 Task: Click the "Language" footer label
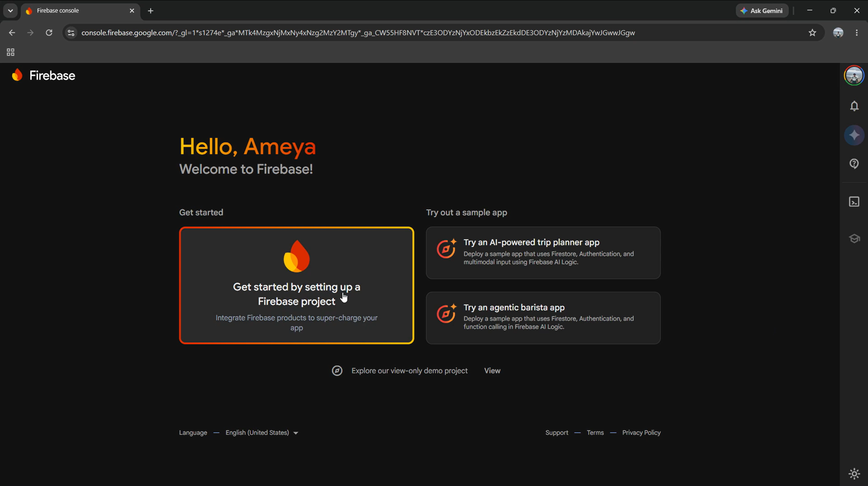click(x=193, y=432)
